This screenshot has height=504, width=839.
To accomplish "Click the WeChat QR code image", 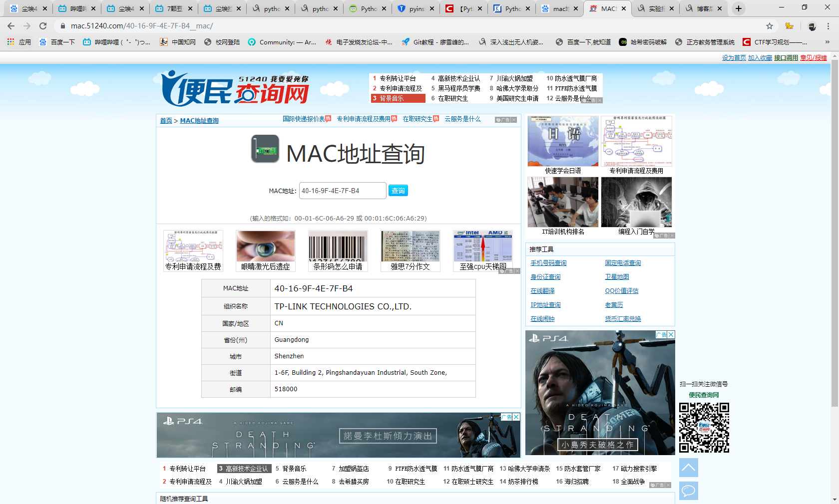I will point(704,428).
